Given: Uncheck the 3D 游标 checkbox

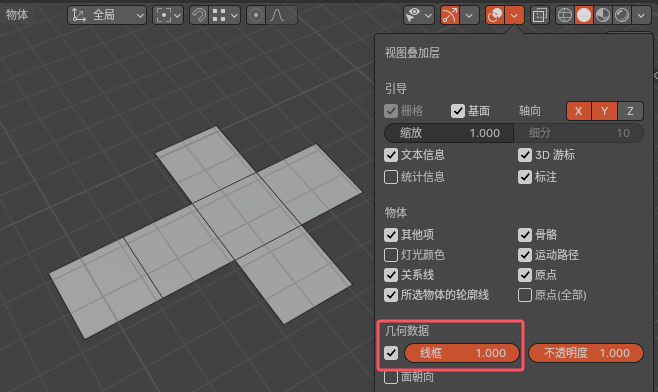Looking at the screenshot, I should point(525,155).
